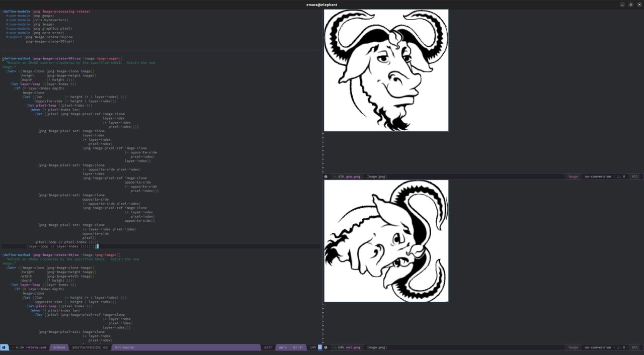
Task: Click the gnu.png buffer name
Action: tap(353, 176)
